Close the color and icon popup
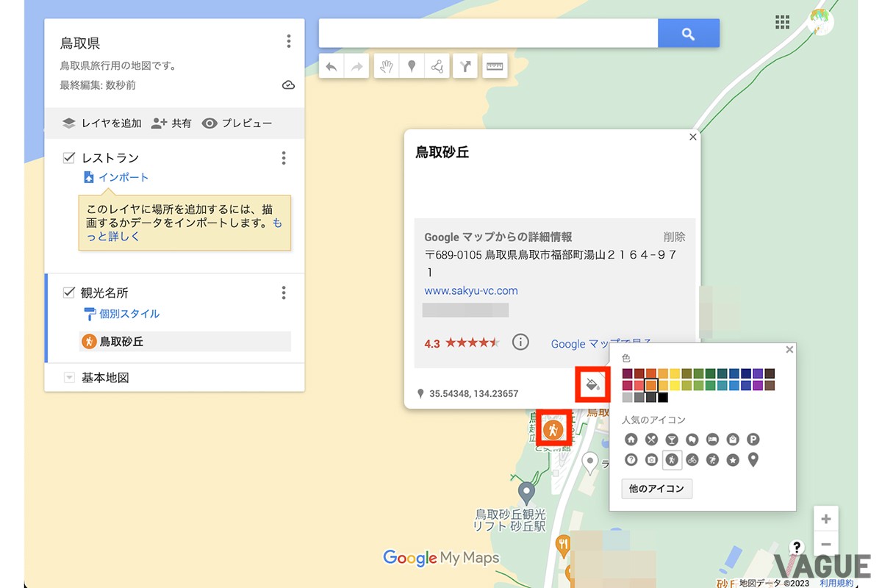Screen dimensions: 882x588 pos(789,349)
